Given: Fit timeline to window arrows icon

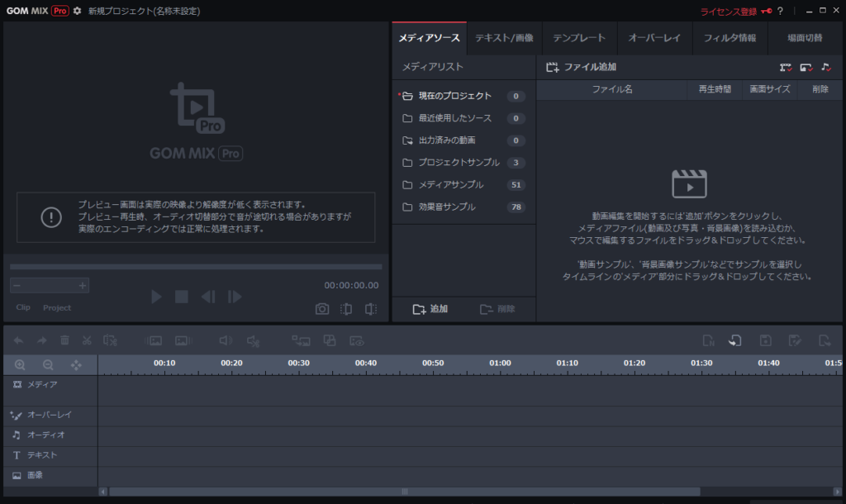Looking at the screenshot, I should [76, 364].
